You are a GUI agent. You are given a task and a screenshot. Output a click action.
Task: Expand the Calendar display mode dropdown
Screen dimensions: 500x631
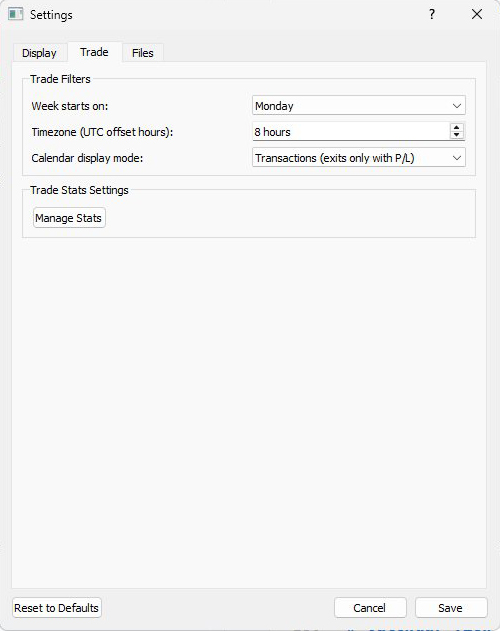click(x=359, y=158)
